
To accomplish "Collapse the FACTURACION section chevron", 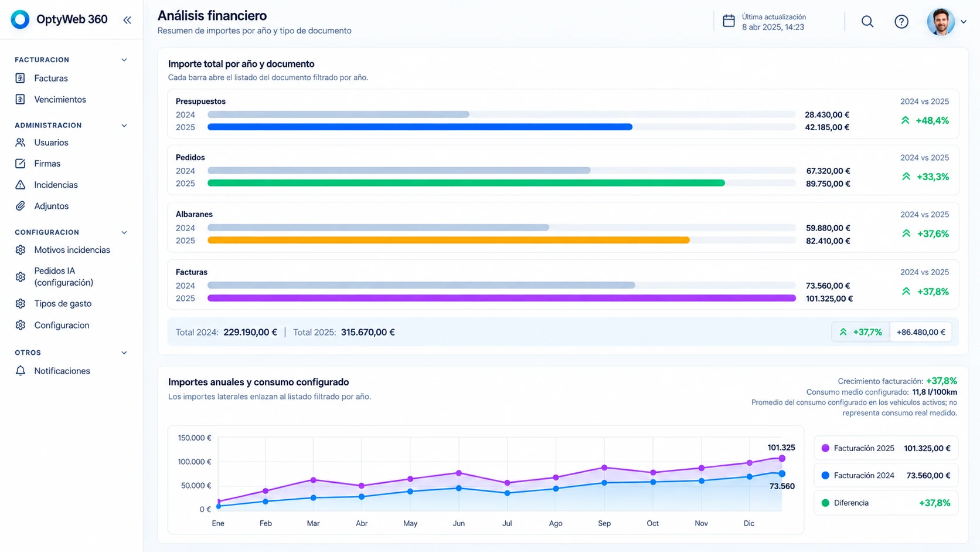I will pos(124,60).
